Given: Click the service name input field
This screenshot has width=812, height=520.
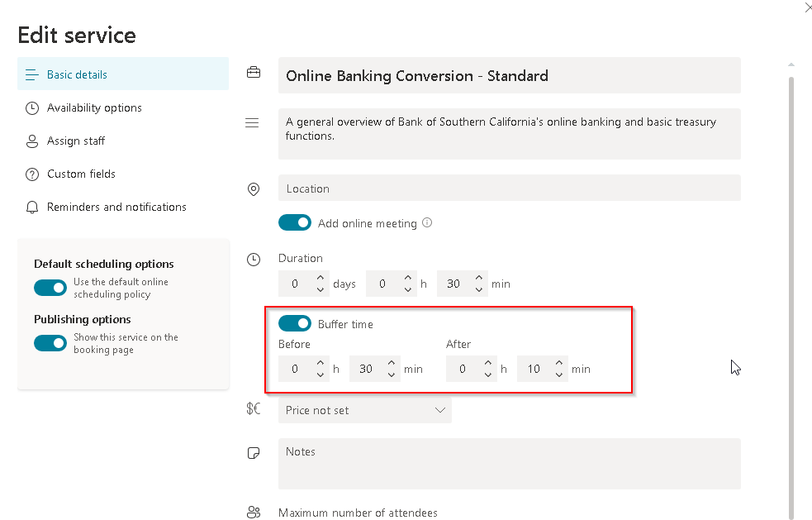Looking at the screenshot, I should pyautogui.click(x=510, y=76).
